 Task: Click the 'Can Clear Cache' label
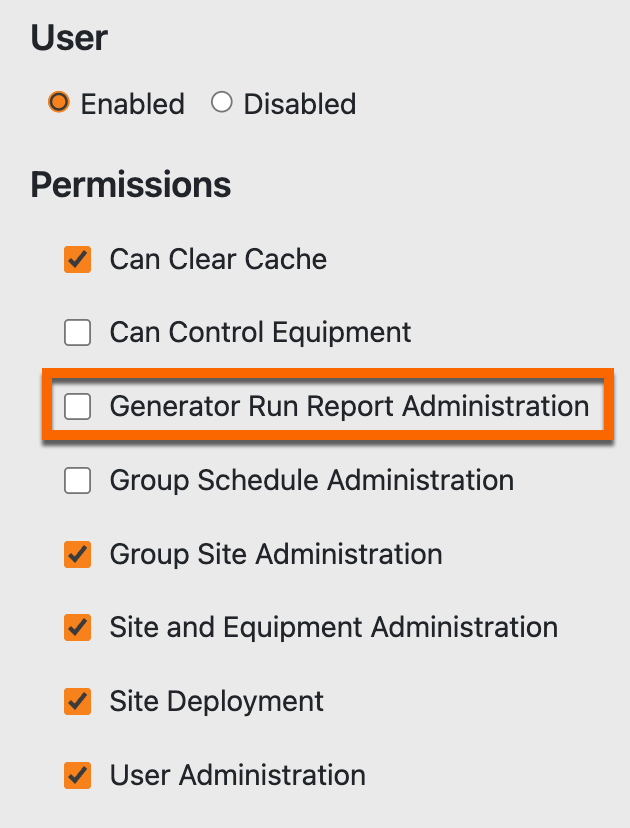(218, 259)
